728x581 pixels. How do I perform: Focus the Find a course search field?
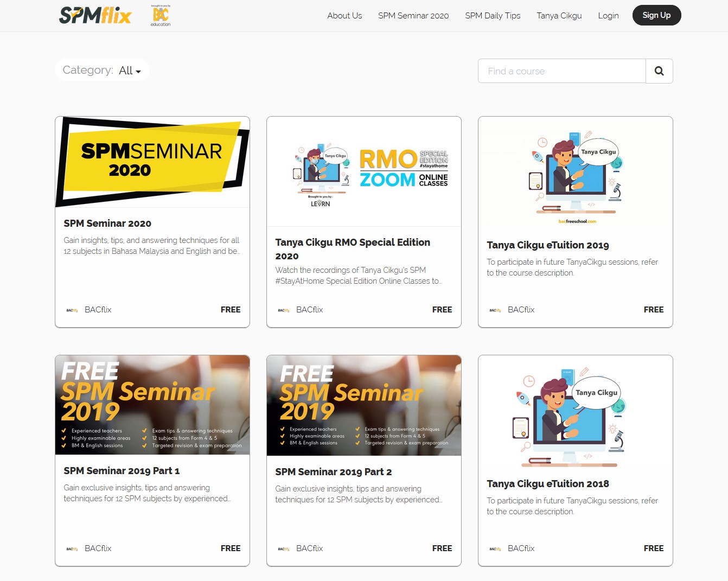pos(561,71)
